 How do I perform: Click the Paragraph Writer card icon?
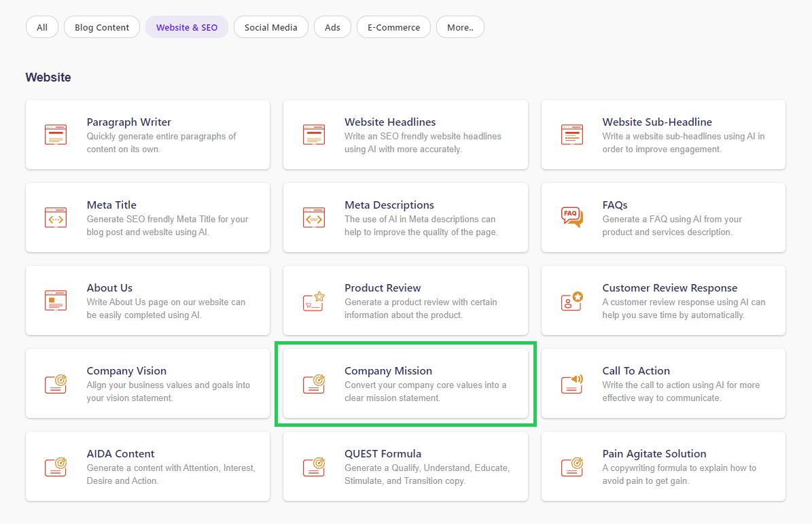[56, 135]
